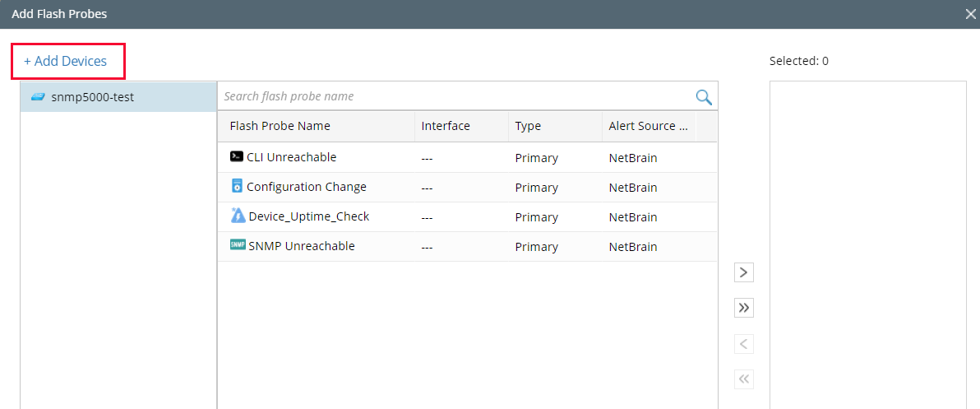The image size is (980, 409).
Task: Click the + Add Devices link
Action: (66, 61)
